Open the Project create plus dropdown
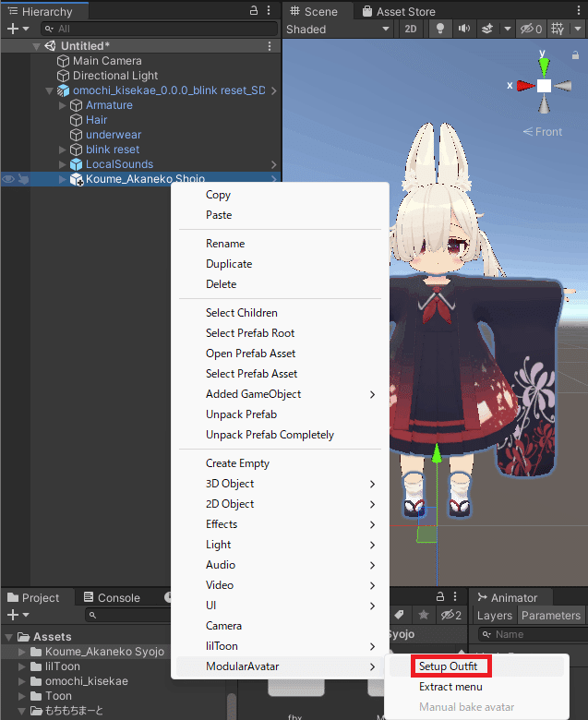This screenshot has height=720, width=588. tap(18, 615)
